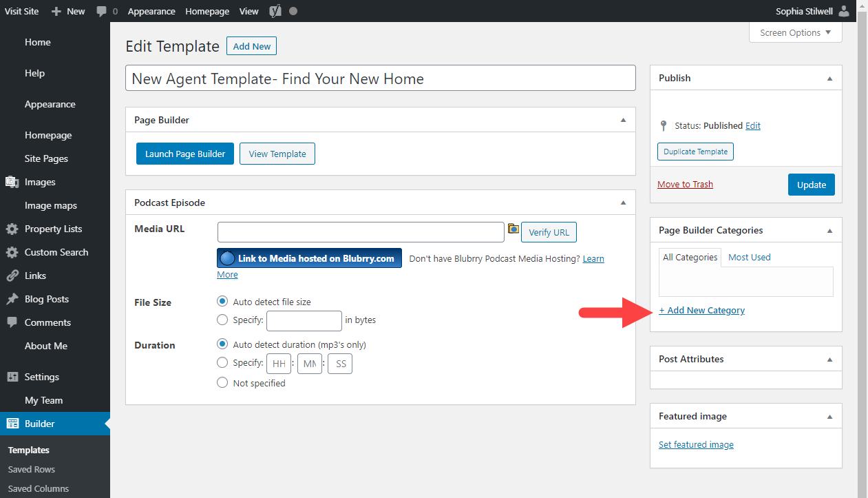868x498 pixels.
Task: Click the Yoast SEO icon in admin bar
Action: coord(275,11)
